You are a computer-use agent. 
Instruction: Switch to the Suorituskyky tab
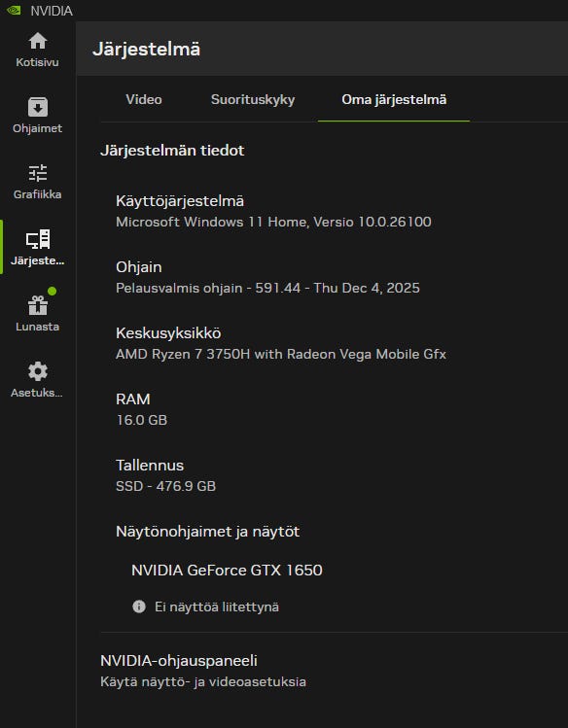tap(253, 100)
